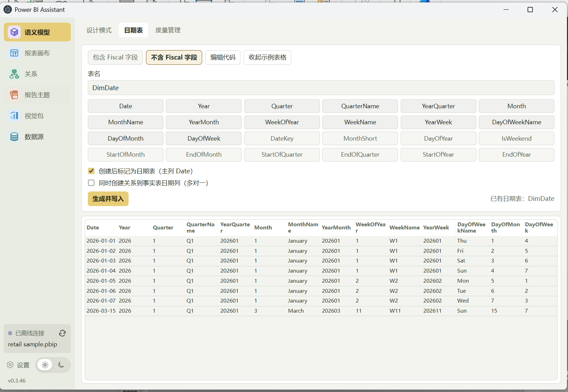
Task: Click the March month name cell
Action: (x=296, y=311)
